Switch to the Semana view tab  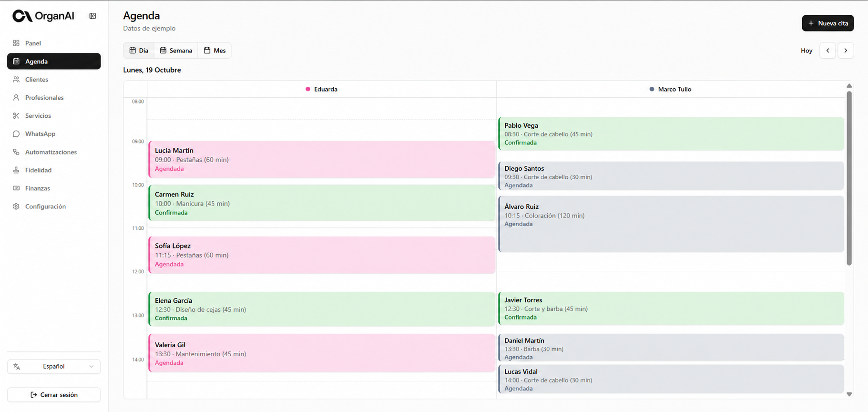(x=176, y=51)
